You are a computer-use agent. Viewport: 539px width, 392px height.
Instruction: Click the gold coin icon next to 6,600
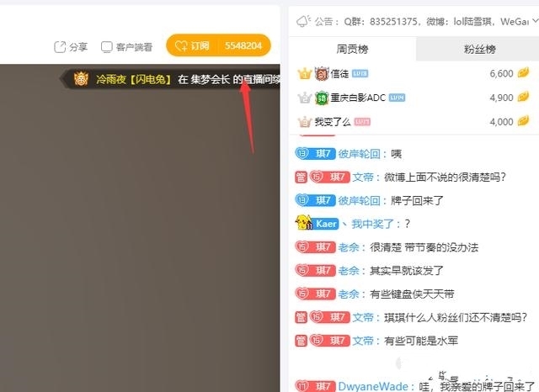pyautogui.click(x=524, y=74)
